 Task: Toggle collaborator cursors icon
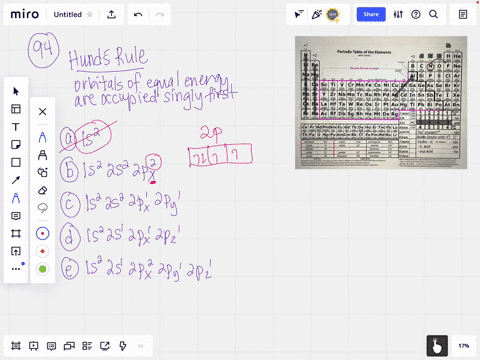click(x=299, y=14)
